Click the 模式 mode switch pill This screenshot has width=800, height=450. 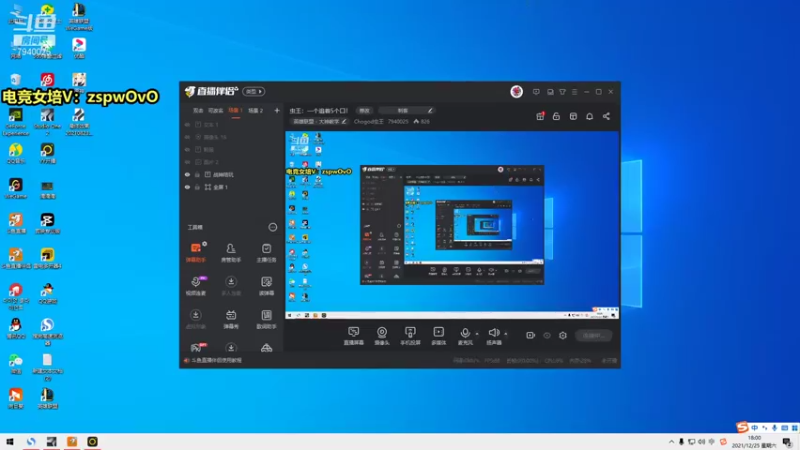[x=254, y=91]
